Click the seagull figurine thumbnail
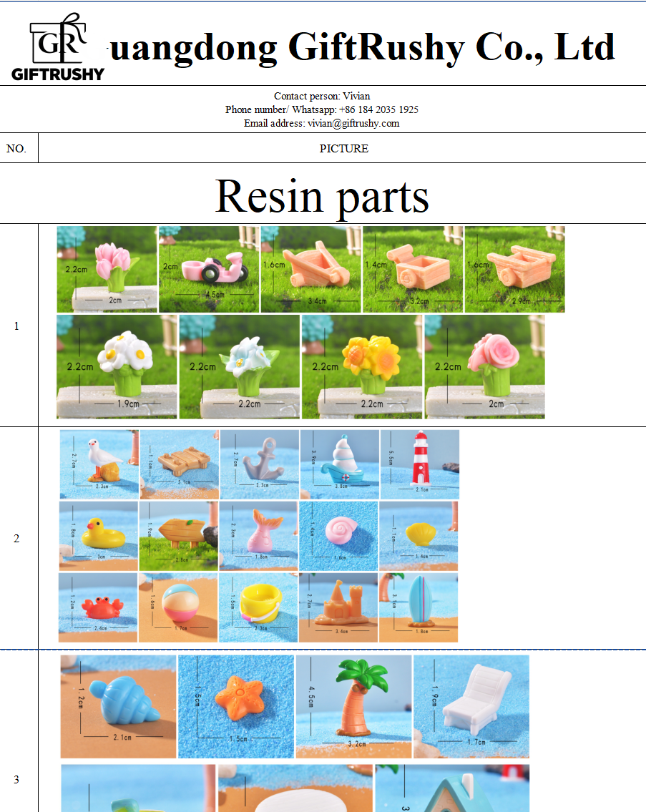Viewport: 646px width, 812px height. coord(99,464)
